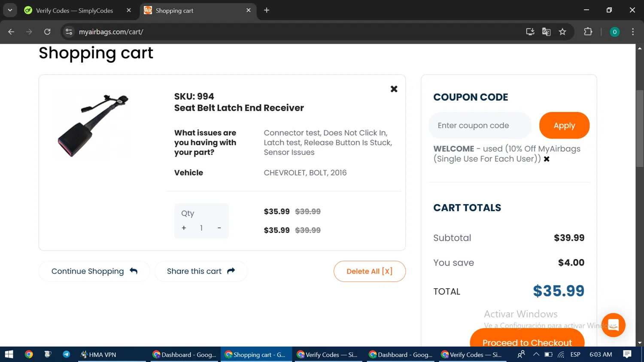
Task: Switch to Verify Codes — SimplyCodes tab
Action: pos(74,10)
